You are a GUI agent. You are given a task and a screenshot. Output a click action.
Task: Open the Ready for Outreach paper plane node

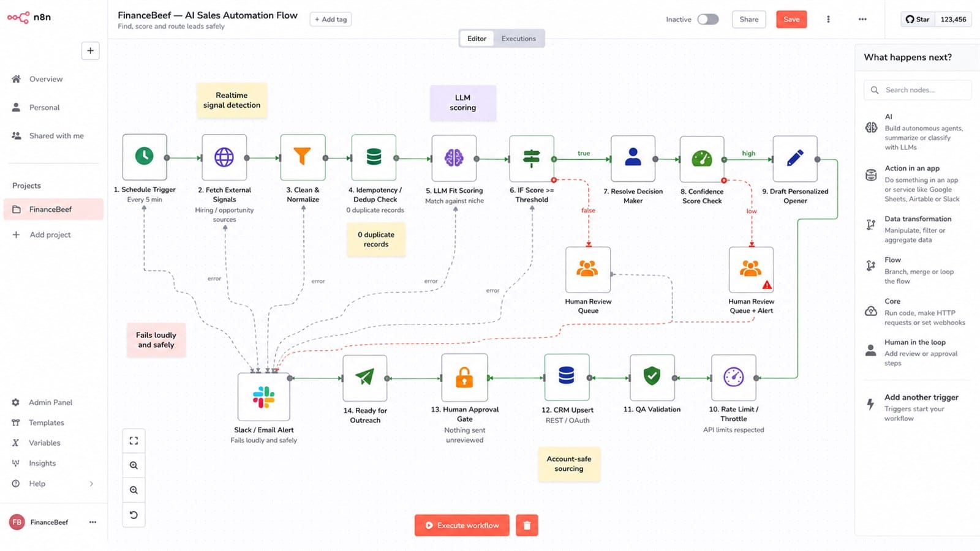coord(365,378)
